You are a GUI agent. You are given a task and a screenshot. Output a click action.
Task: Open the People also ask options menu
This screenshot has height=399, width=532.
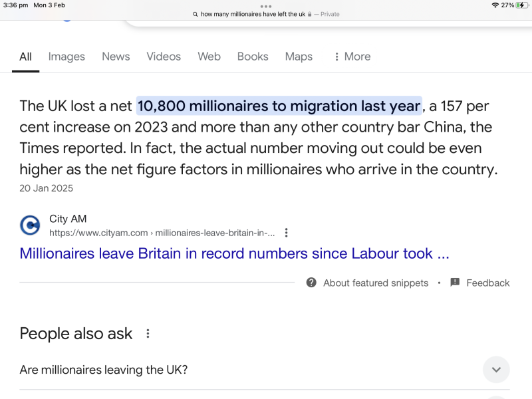point(147,334)
